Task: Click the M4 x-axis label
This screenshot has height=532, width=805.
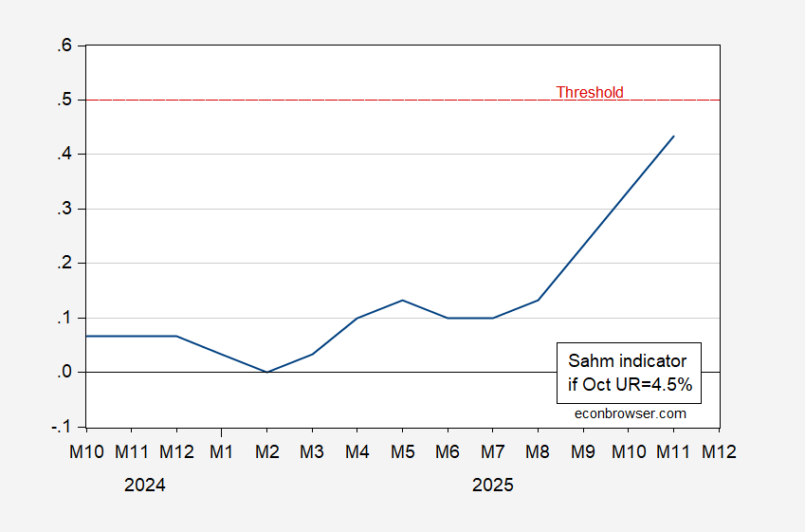Action: (357, 452)
